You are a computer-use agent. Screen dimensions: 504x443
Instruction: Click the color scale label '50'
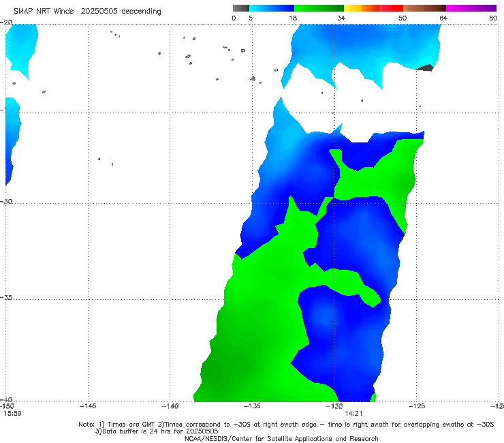[x=403, y=18]
